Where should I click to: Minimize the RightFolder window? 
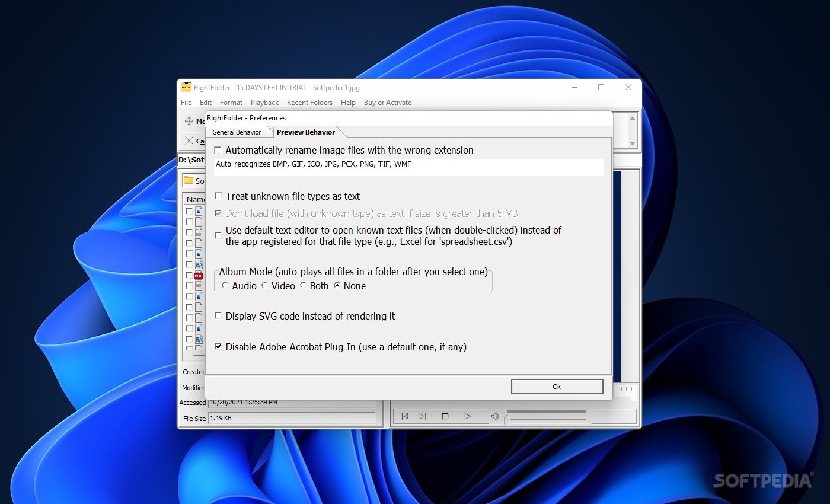tap(574, 87)
